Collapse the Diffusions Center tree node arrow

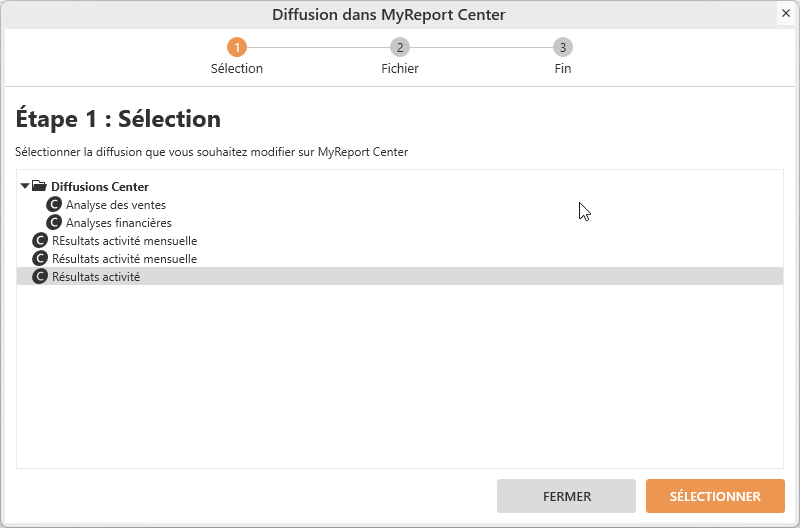[x=25, y=186]
